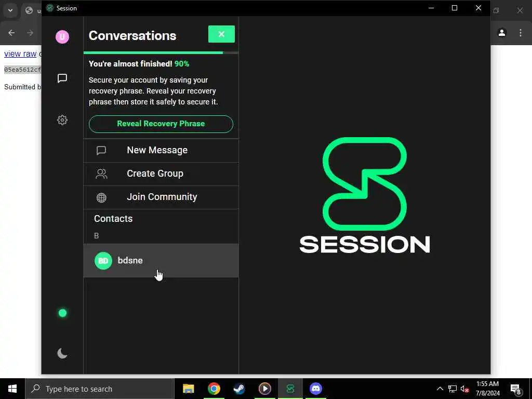Open the browser profile icon
The height and width of the screenshot is (399, 532).
pos(502,33)
